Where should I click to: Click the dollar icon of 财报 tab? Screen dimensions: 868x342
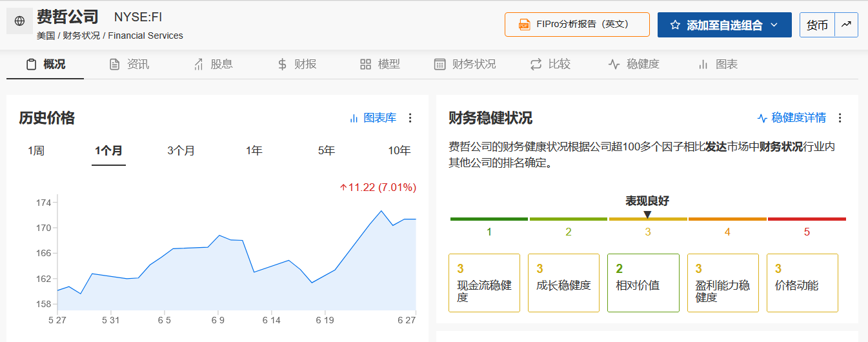click(282, 65)
